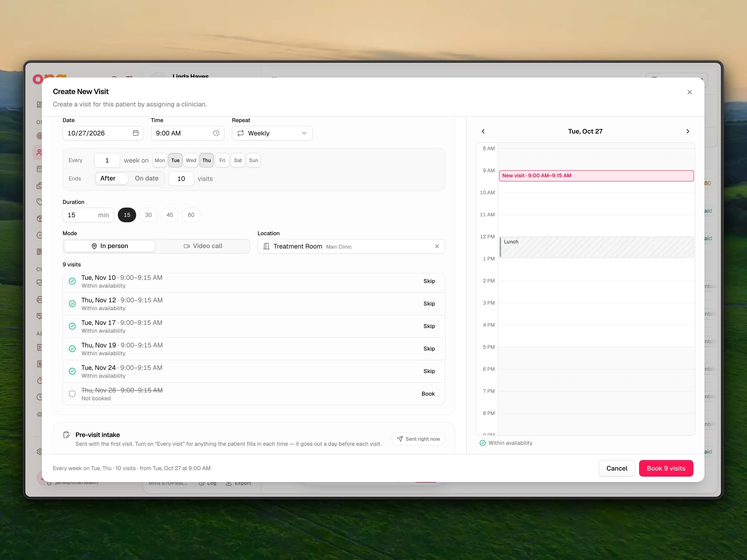747x560 pixels.
Task: Click the Book 9 visits button
Action: point(666,468)
